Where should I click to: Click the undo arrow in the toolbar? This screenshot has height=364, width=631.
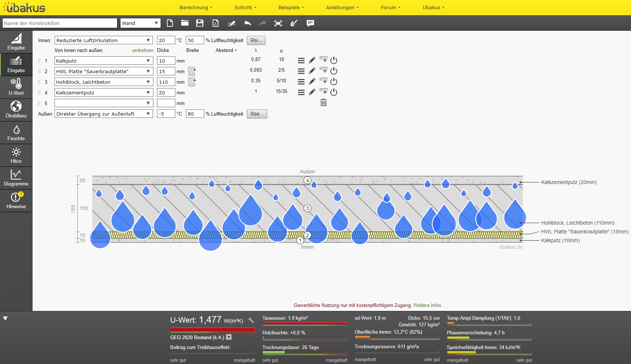pyautogui.click(x=248, y=23)
